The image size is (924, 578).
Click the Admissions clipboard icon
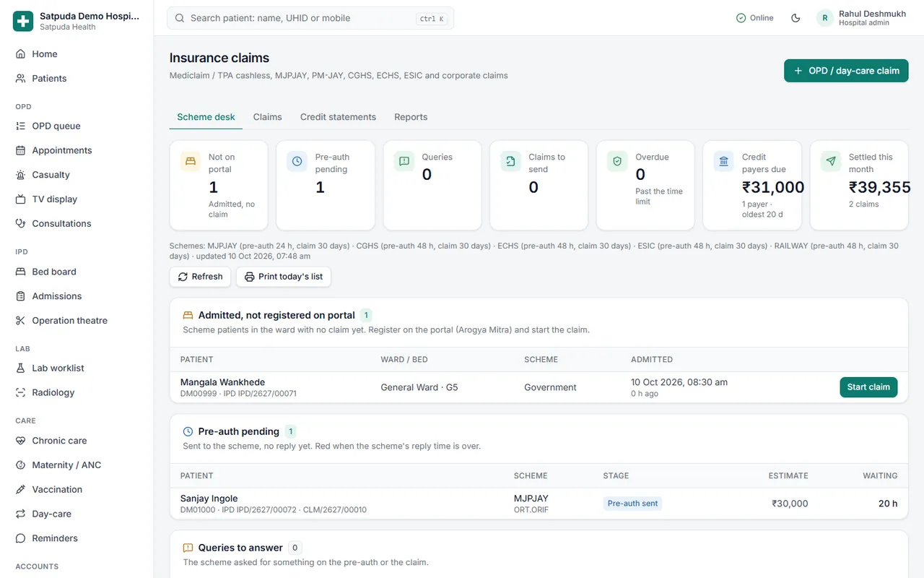click(20, 297)
